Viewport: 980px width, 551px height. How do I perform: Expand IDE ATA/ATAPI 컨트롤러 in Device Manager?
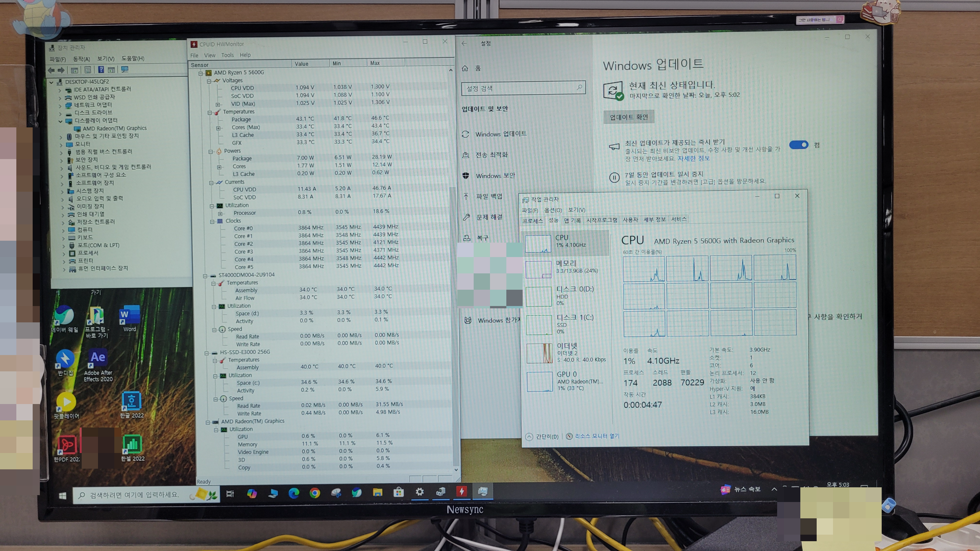59,90
